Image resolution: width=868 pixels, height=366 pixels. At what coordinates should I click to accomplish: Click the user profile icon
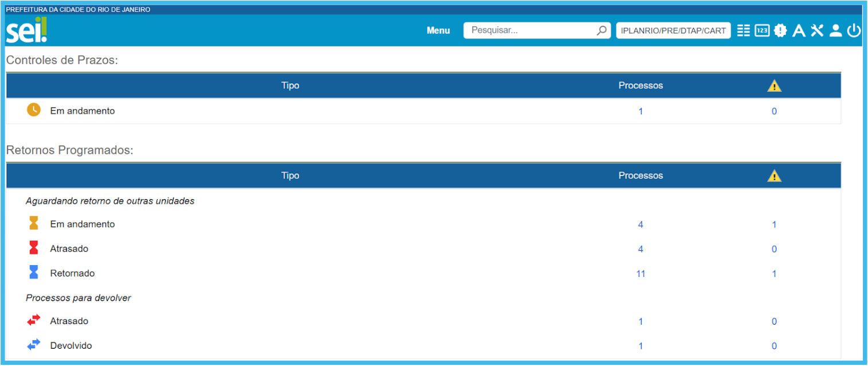835,31
